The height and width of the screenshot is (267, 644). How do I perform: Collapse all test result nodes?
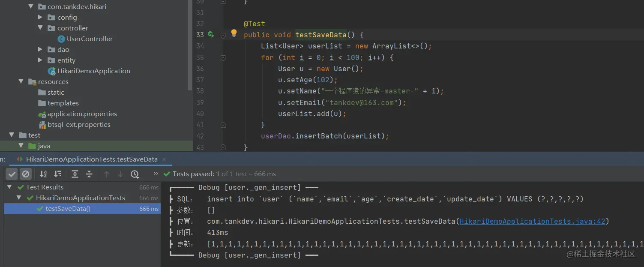(89, 174)
